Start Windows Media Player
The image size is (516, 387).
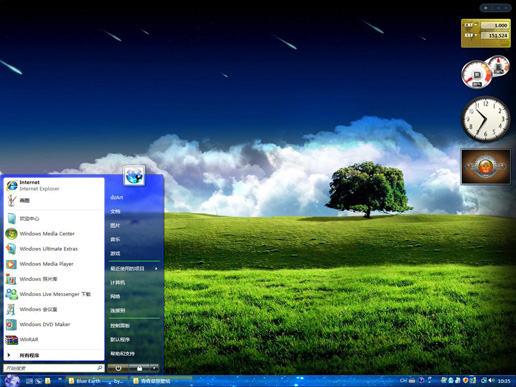[x=53, y=264]
